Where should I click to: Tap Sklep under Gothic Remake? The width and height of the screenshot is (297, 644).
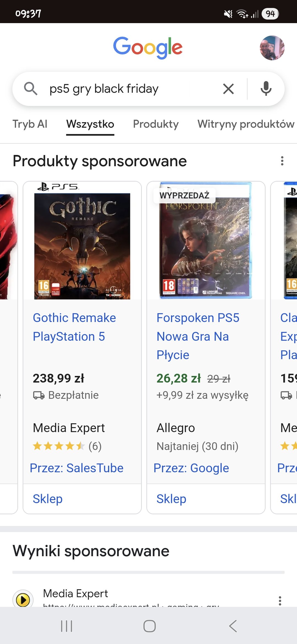coord(48,499)
